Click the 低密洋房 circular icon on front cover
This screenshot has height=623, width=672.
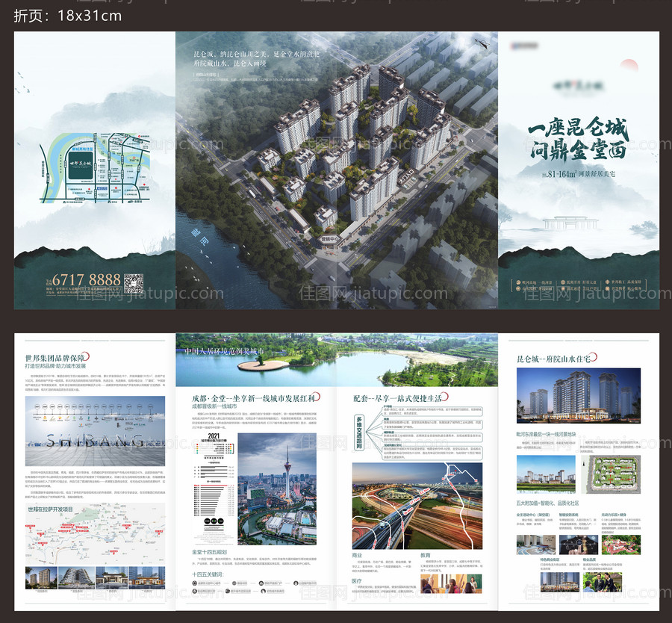coord(562,282)
